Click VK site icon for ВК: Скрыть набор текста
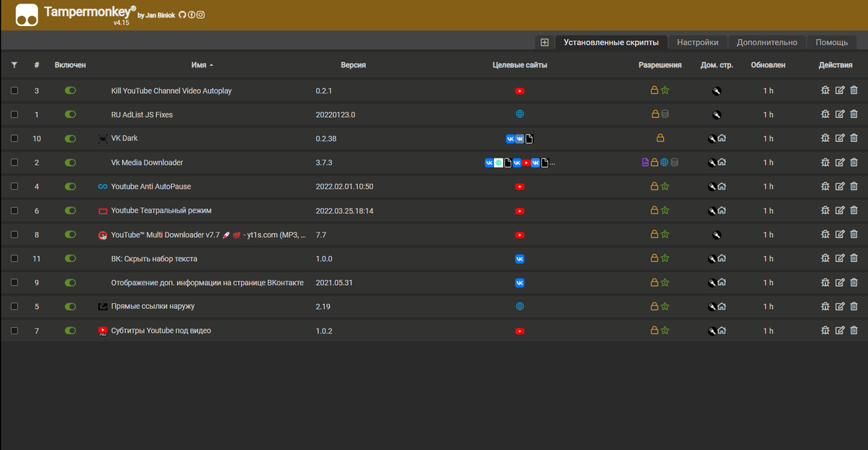 519,258
